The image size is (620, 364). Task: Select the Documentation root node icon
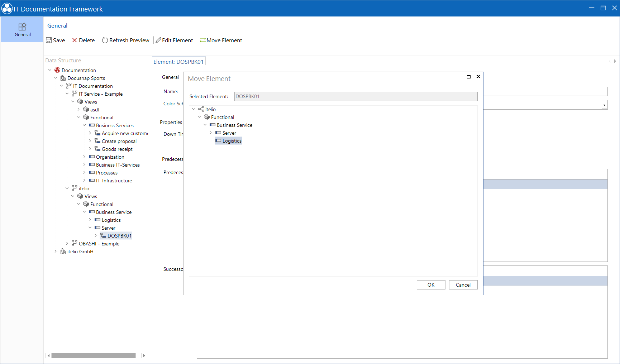click(x=57, y=70)
